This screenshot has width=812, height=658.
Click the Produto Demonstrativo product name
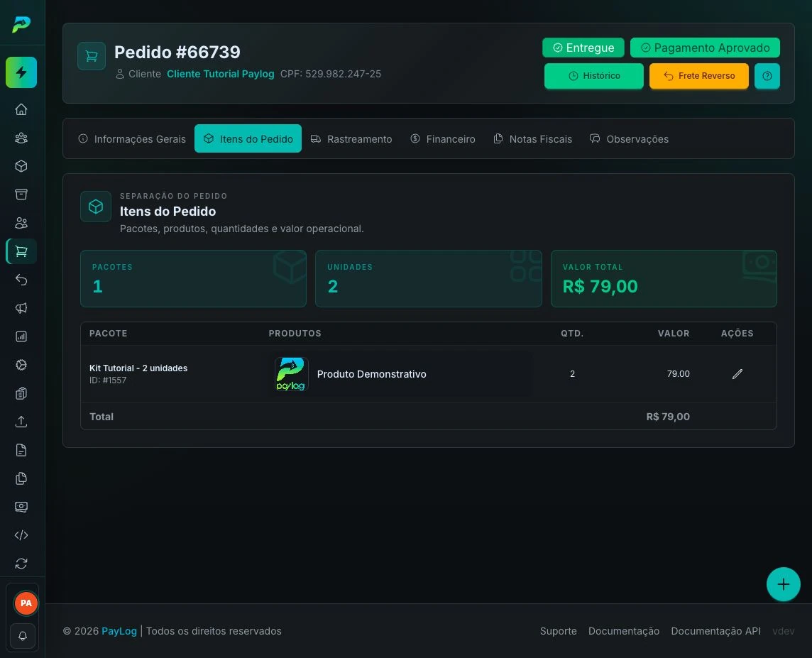pos(371,374)
